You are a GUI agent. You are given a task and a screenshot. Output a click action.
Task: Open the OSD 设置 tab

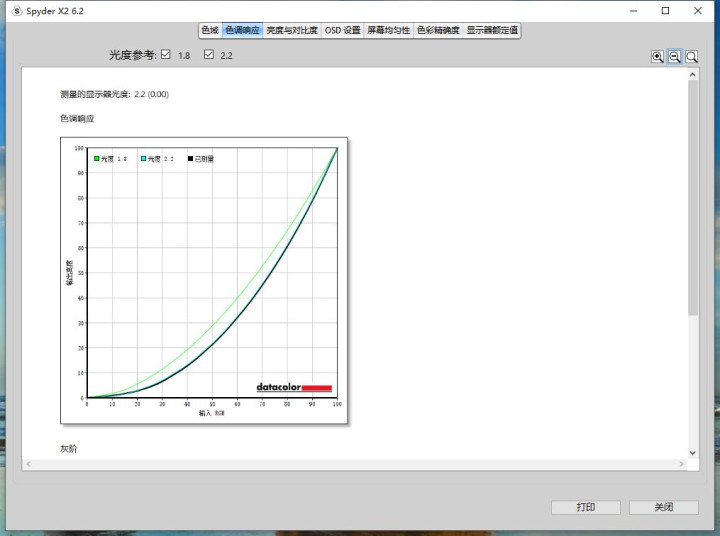click(343, 30)
